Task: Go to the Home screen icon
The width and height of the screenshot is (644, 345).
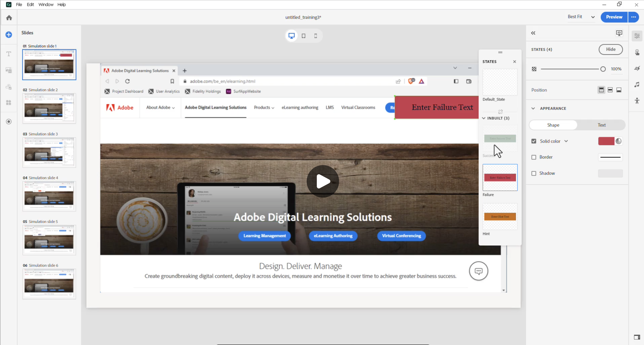Action: coord(9,18)
